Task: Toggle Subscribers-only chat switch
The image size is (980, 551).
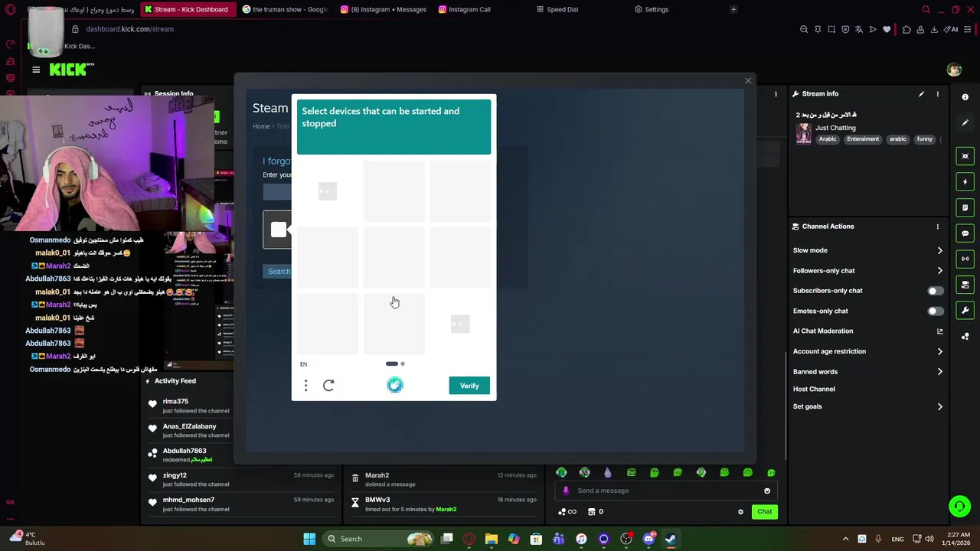Action: point(936,291)
